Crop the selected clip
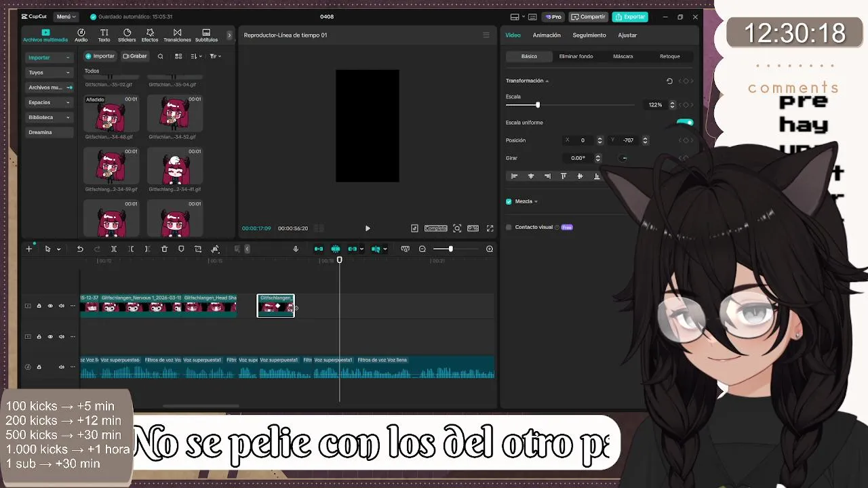The image size is (868, 488). 198,249
